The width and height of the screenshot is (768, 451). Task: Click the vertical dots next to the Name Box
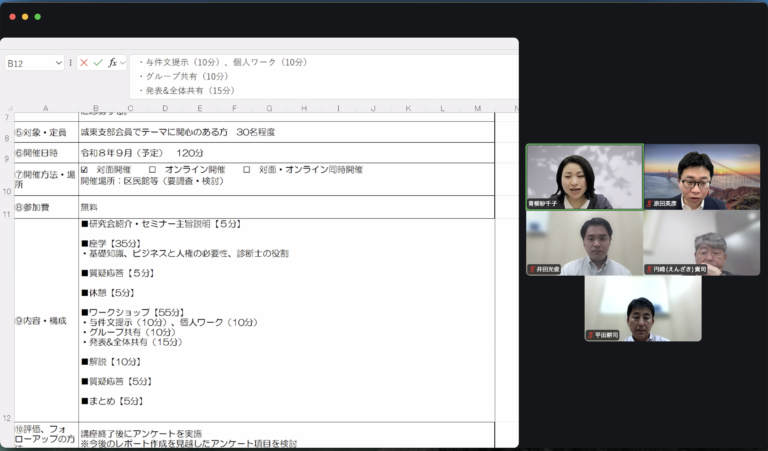coord(71,63)
